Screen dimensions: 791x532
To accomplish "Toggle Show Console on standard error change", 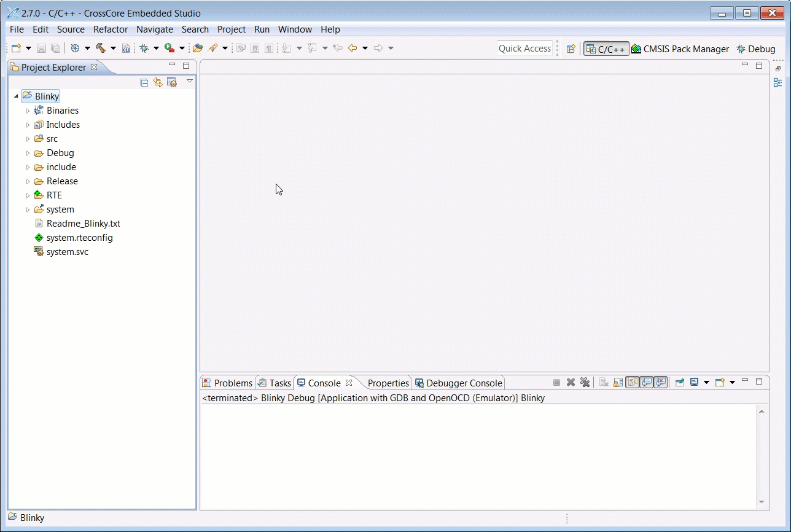I will tap(660, 382).
